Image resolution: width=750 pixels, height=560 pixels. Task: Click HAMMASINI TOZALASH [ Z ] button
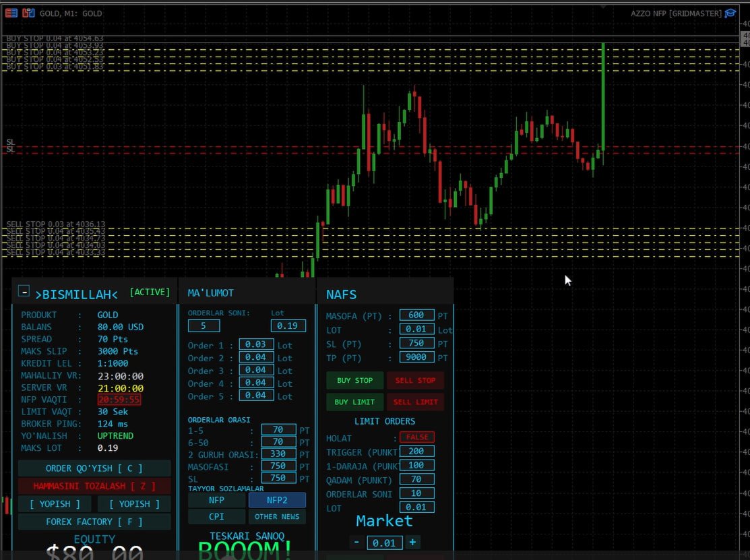coord(94,487)
